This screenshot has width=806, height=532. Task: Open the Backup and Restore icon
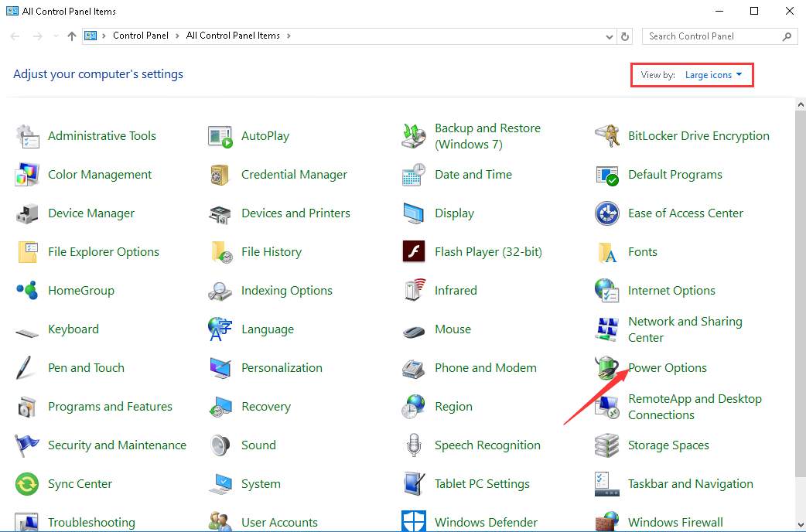click(x=414, y=136)
